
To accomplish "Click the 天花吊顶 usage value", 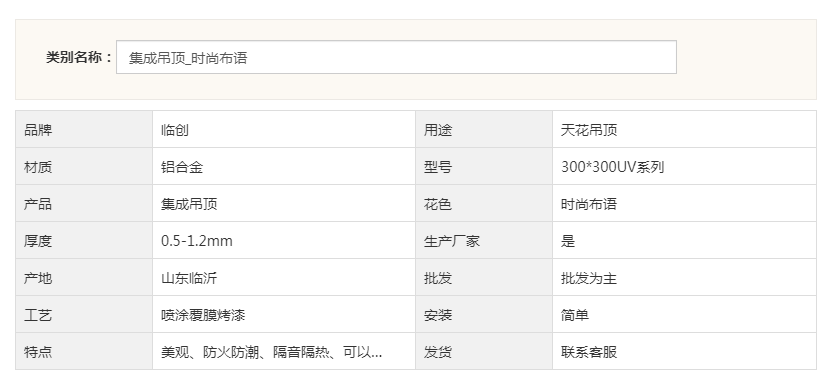I will (x=589, y=130).
